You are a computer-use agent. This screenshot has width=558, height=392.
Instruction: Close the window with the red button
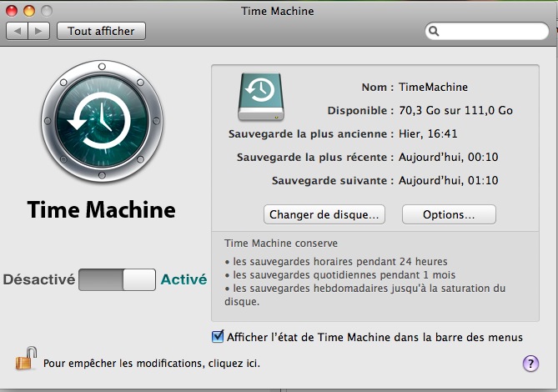click(12, 11)
